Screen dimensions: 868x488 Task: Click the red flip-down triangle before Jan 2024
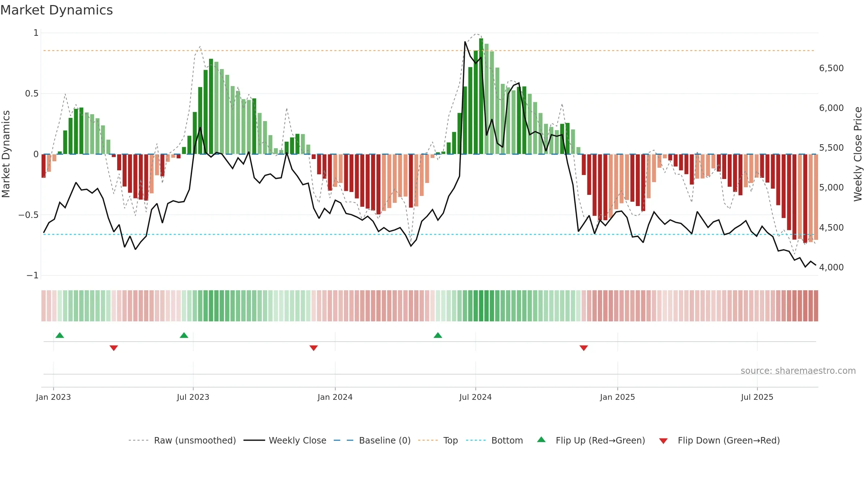click(x=314, y=348)
